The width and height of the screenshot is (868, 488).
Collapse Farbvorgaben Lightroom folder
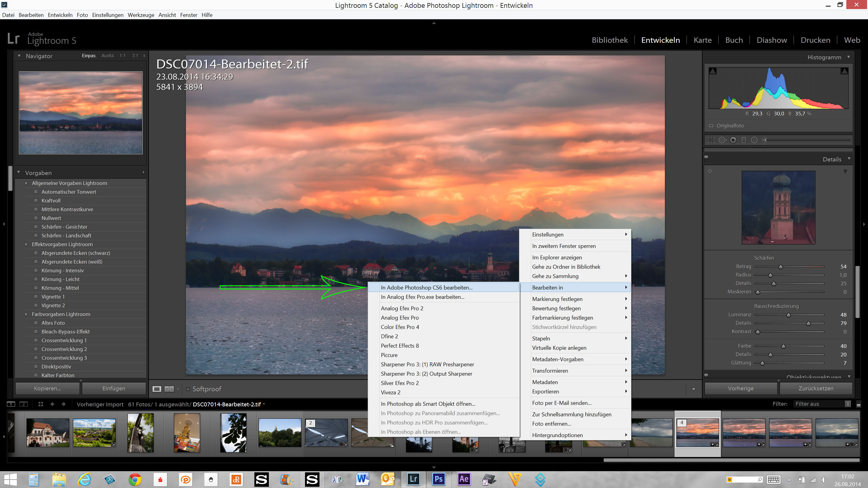26,314
